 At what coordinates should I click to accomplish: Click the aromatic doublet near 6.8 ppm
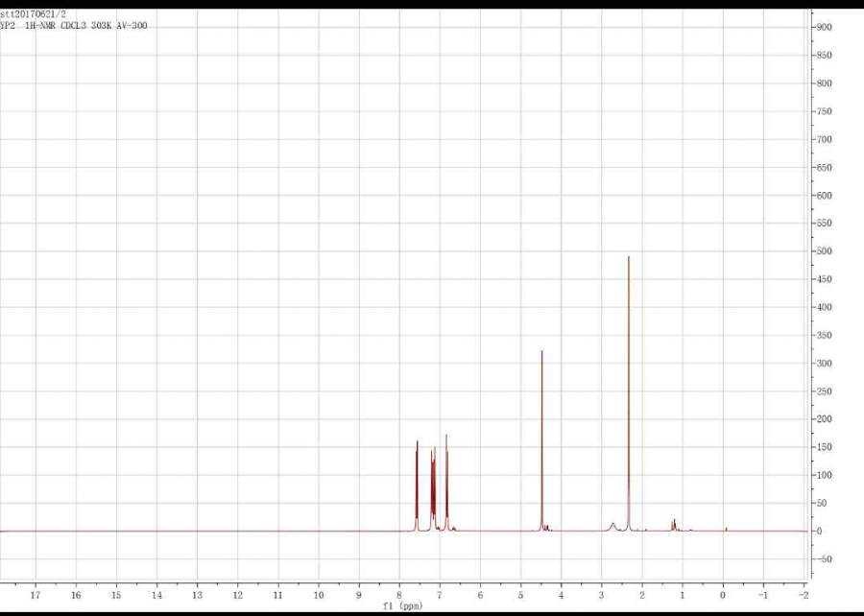click(446, 483)
